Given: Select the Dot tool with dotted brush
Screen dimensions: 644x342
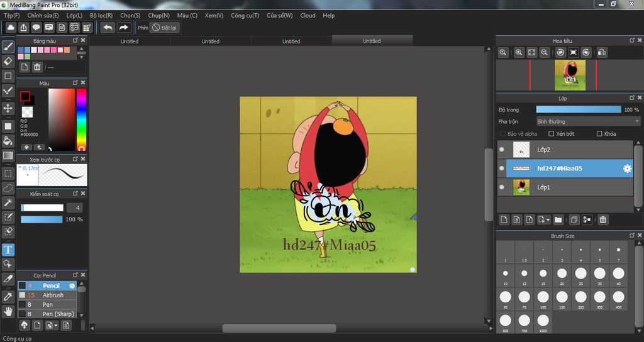Looking at the screenshot, I should click(x=8, y=91).
